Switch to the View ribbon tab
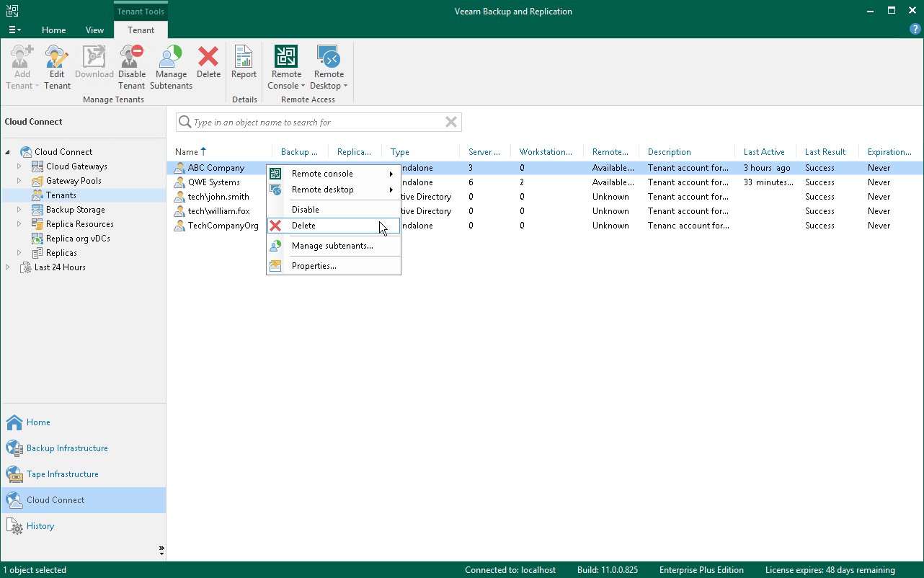The image size is (924, 578). 94,30
